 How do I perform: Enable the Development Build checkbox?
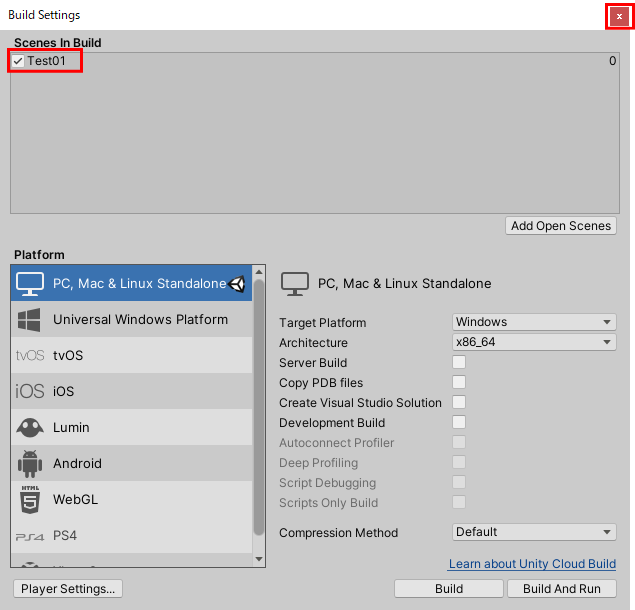(459, 422)
